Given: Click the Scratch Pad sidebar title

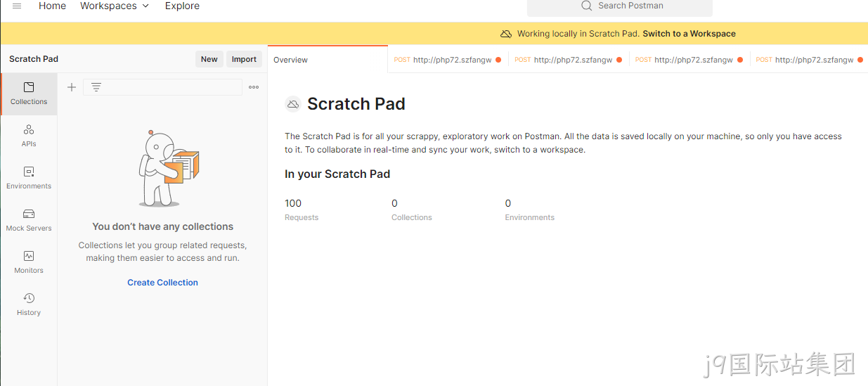Looking at the screenshot, I should pos(34,59).
